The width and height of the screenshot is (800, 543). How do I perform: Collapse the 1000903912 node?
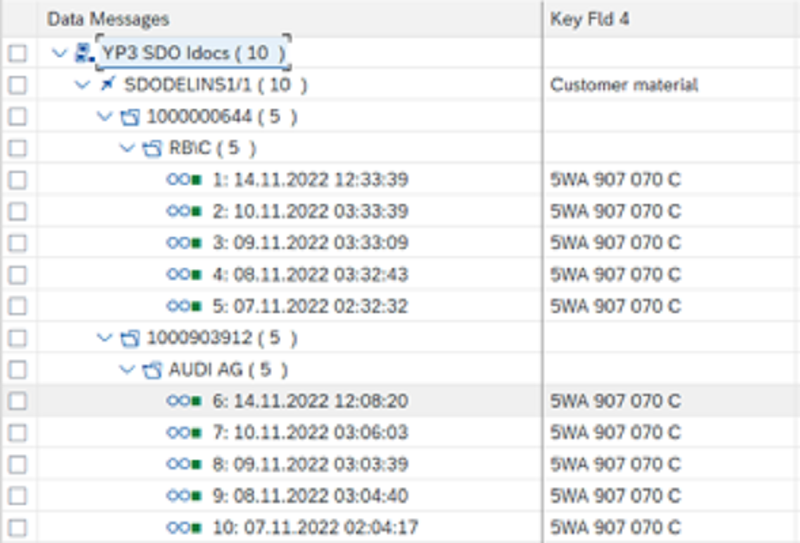(105, 338)
